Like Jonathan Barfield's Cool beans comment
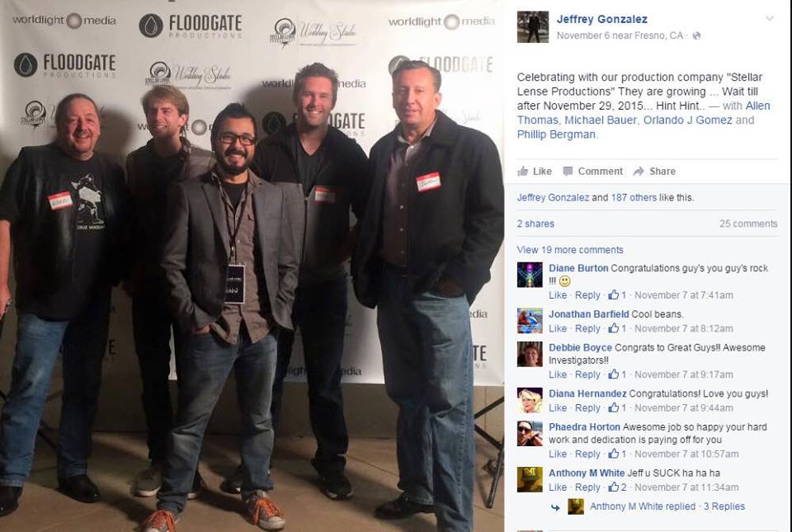This screenshot has height=532, width=792. pyautogui.click(x=558, y=328)
